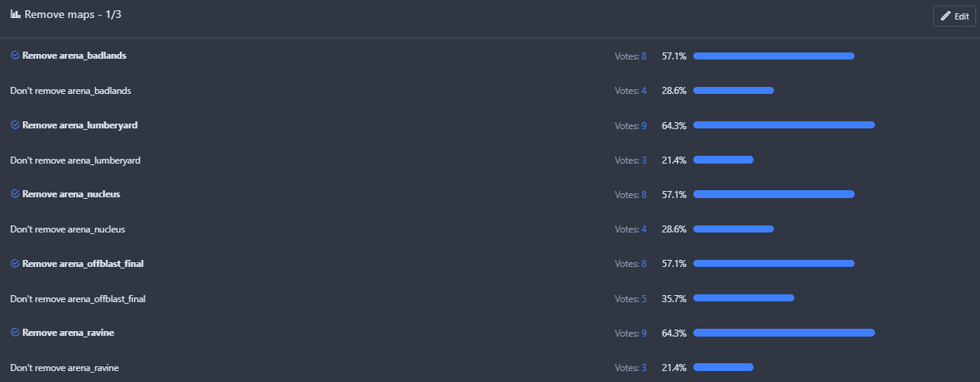This screenshot has height=382, width=980.
Task: Click the checkmark icon next to Remove arena_lumberyard
Action: 15,124
